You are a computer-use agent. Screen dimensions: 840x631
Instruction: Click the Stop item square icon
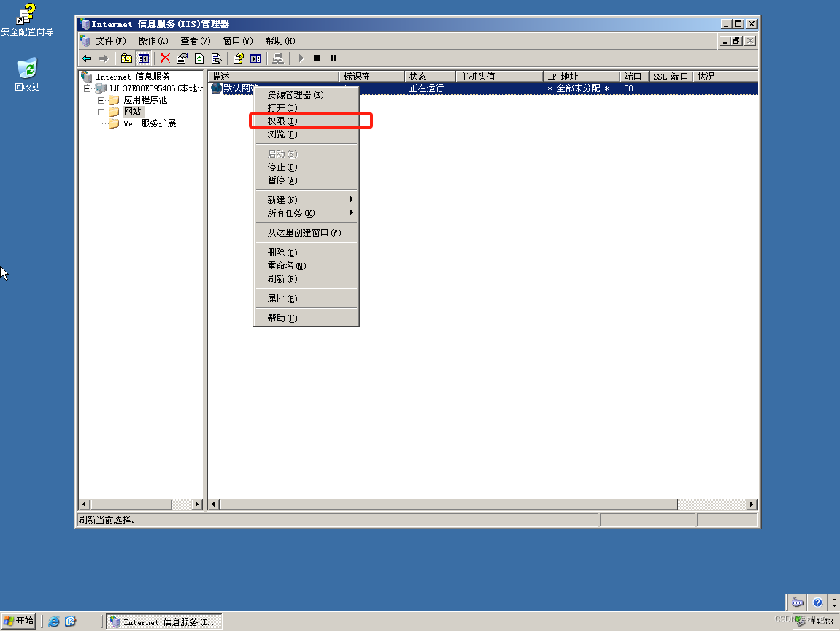pos(317,58)
